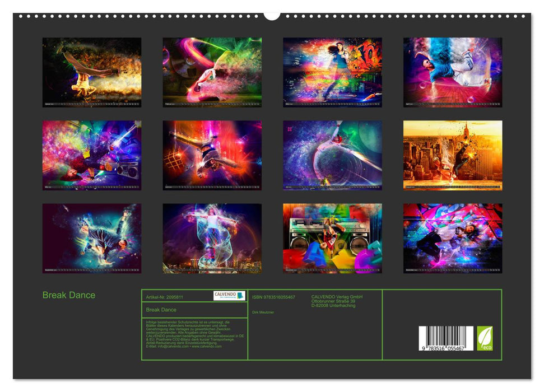
Task: Select the Artikel-Nr. 2095811 label
Action: [165, 297]
